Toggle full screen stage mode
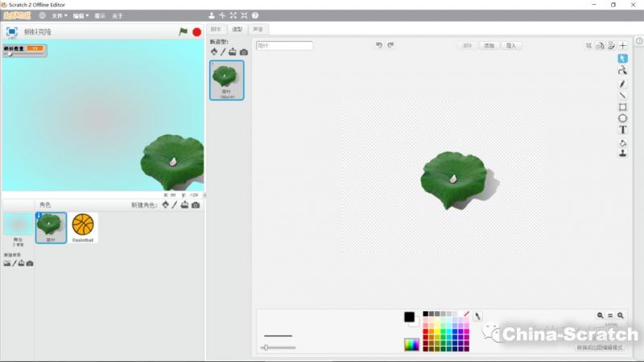This screenshot has height=362, width=644. pos(12,31)
